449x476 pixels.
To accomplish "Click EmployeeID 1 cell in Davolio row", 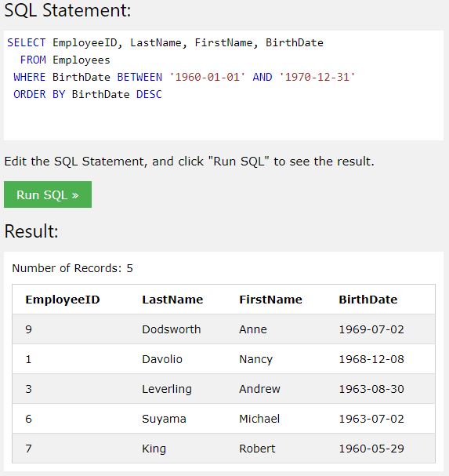I will coord(28,359).
